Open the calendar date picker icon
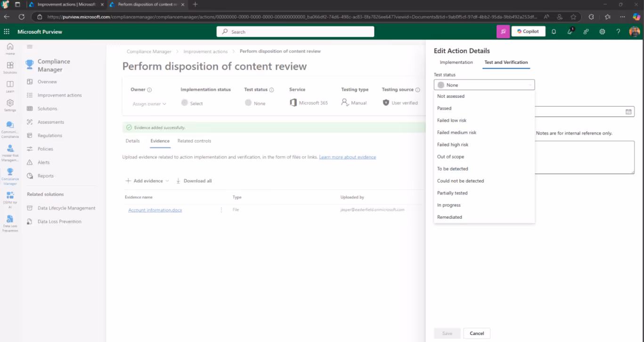Image resolution: width=644 pixels, height=342 pixels. pos(628,112)
